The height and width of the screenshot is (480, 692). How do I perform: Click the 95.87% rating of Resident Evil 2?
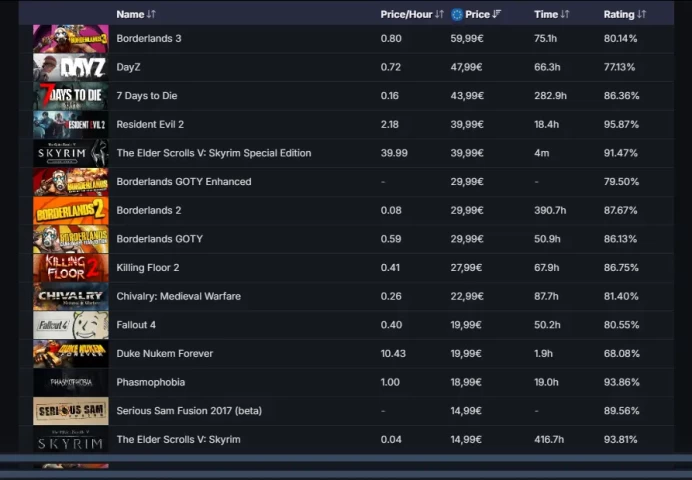[621, 125]
